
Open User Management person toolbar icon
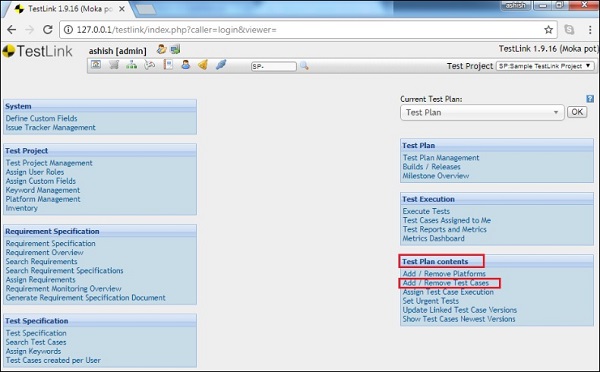click(186, 65)
